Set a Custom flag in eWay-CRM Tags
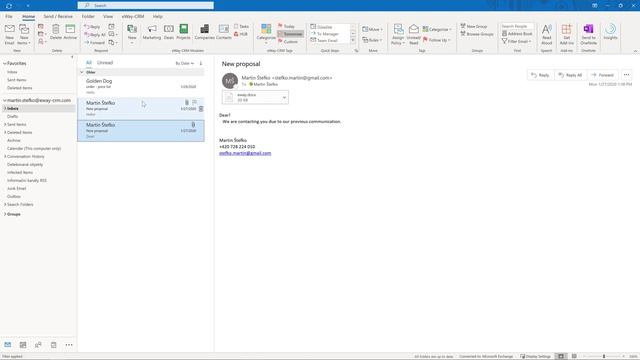This screenshot has height=360, width=640. pos(288,42)
